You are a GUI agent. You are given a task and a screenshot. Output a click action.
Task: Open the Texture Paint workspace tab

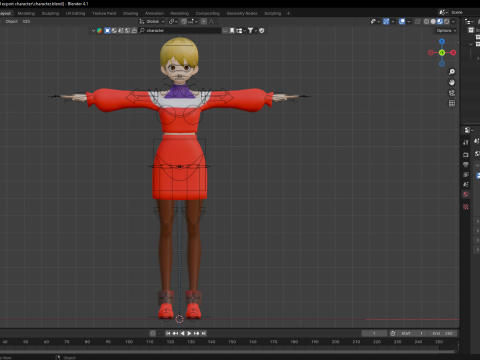pos(104,13)
